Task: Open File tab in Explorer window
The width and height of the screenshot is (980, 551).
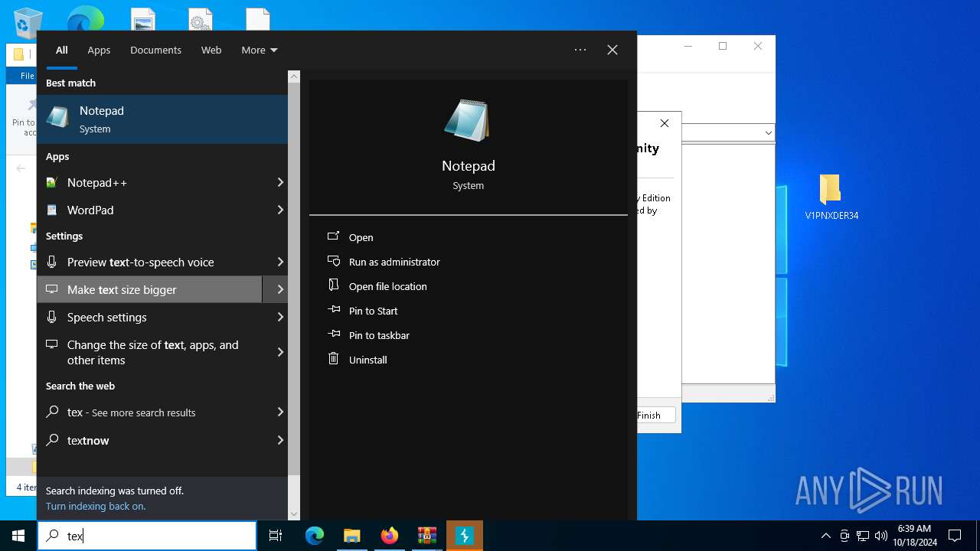Action: 27,76
